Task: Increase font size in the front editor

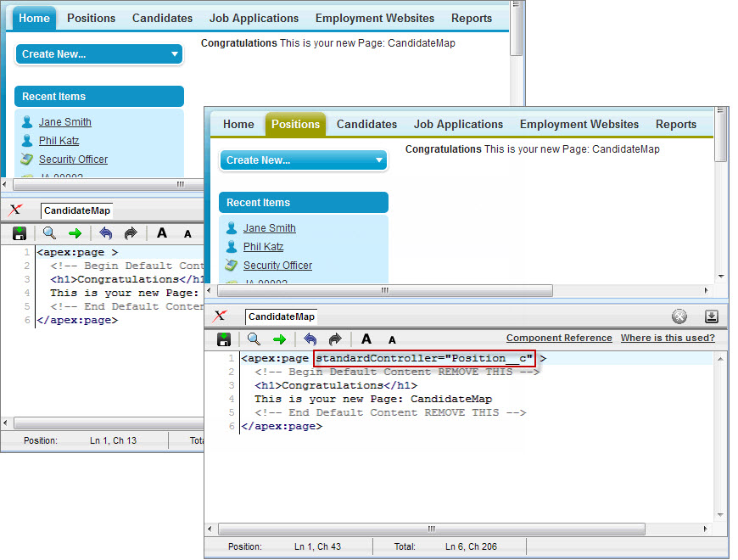Action: click(366, 339)
